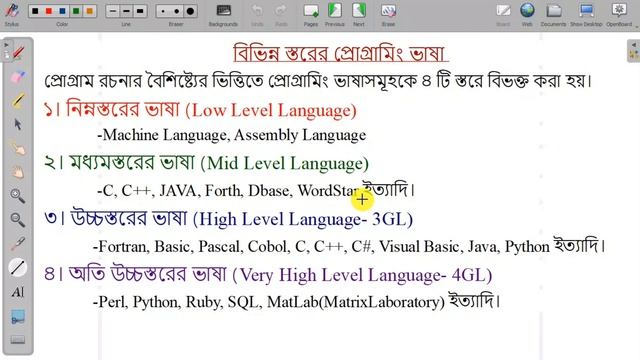Select the Highlighter marker tool
The image size is (640, 360).
[x=18, y=101]
